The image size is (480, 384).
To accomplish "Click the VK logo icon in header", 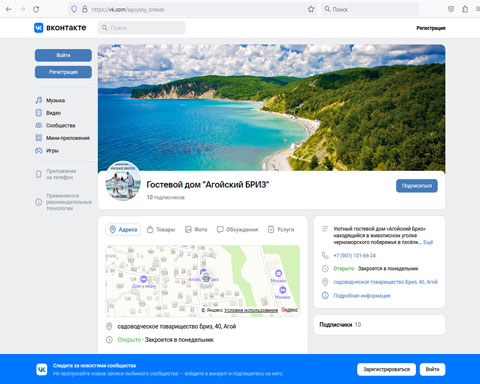I will (39, 28).
